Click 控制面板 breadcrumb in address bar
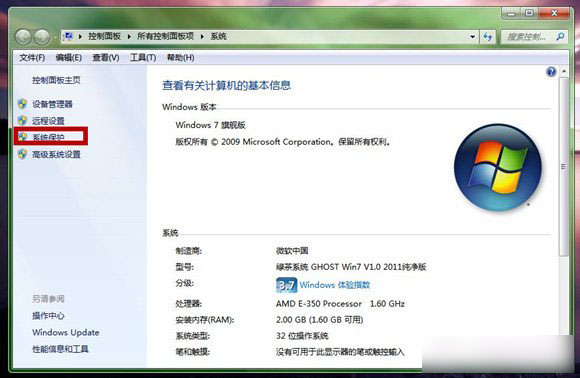Image resolution: width=580 pixels, height=378 pixels. pos(104,37)
